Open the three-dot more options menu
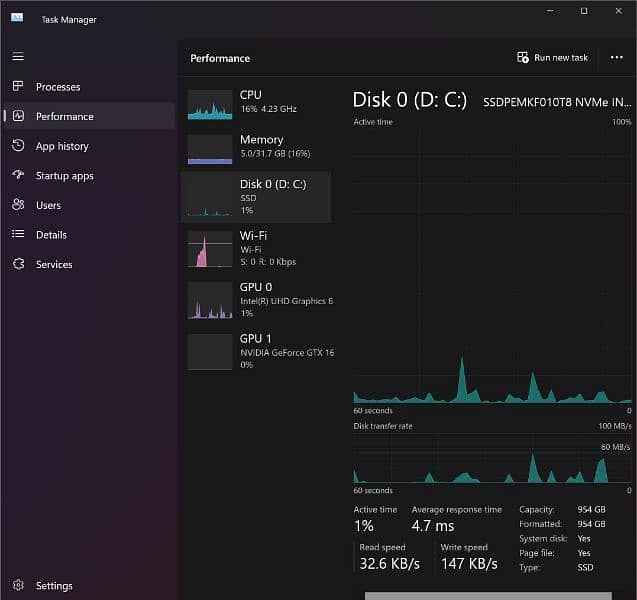Viewport: 637px width, 600px height. (x=616, y=58)
